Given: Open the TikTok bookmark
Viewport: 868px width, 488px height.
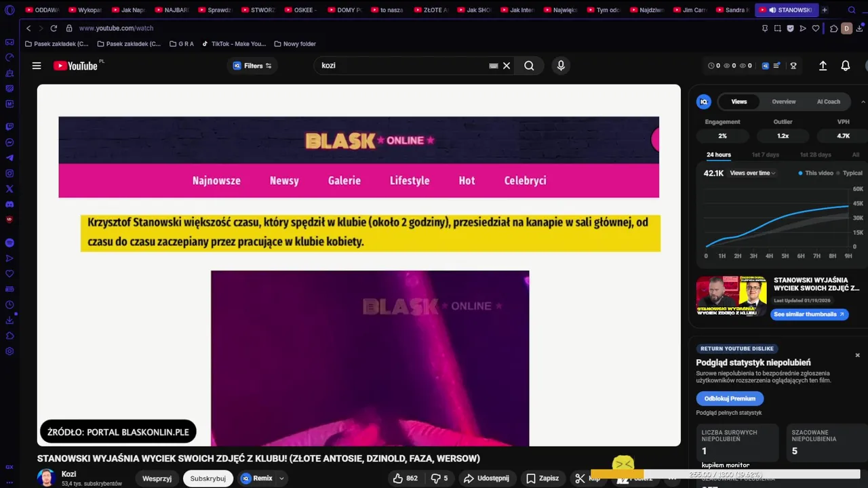Looking at the screenshot, I should point(234,44).
